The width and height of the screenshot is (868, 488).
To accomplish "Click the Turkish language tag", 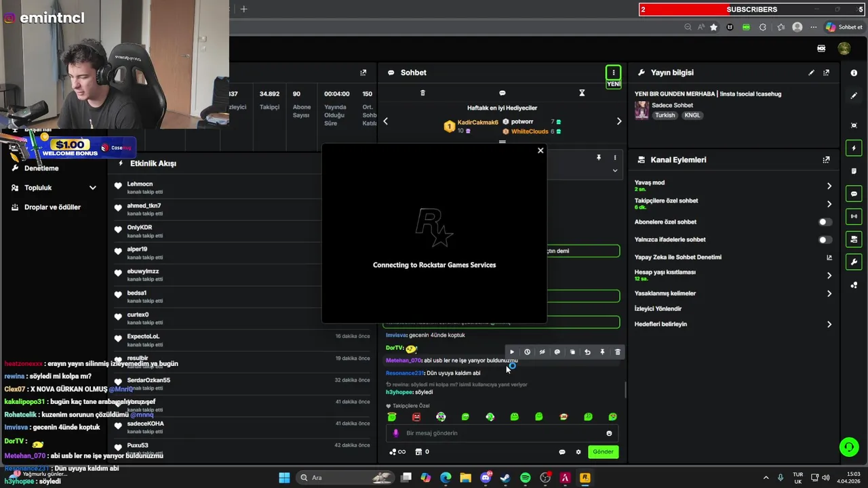I will click(665, 115).
